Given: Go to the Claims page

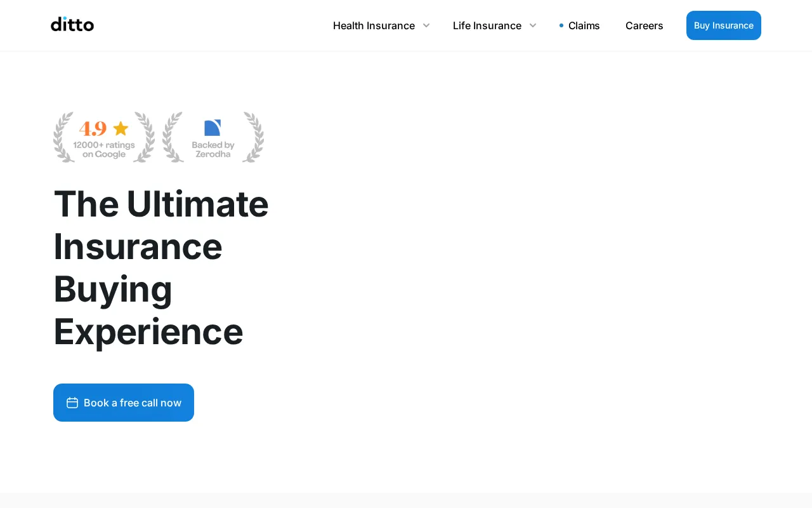Looking at the screenshot, I should pos(584,25).
